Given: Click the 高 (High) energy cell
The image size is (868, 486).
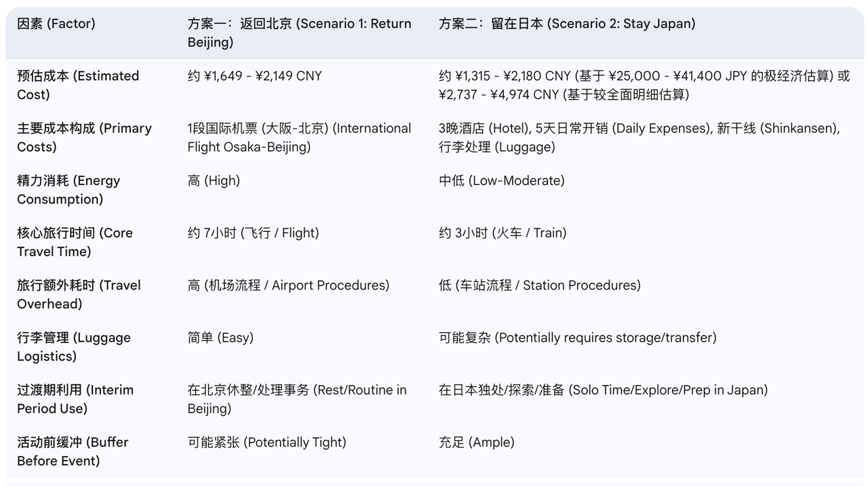Looking at the screenshot, I should coord(214,181).
